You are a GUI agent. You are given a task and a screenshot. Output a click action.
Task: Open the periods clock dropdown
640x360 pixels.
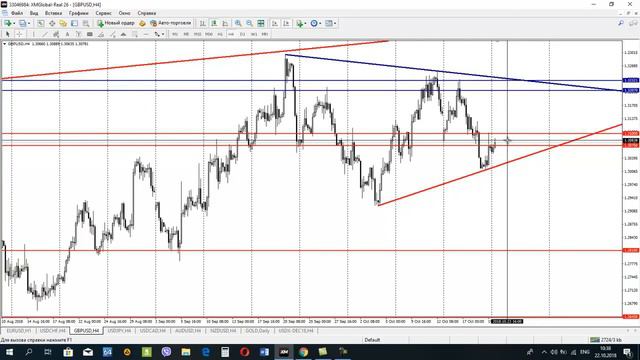(316, 23)
